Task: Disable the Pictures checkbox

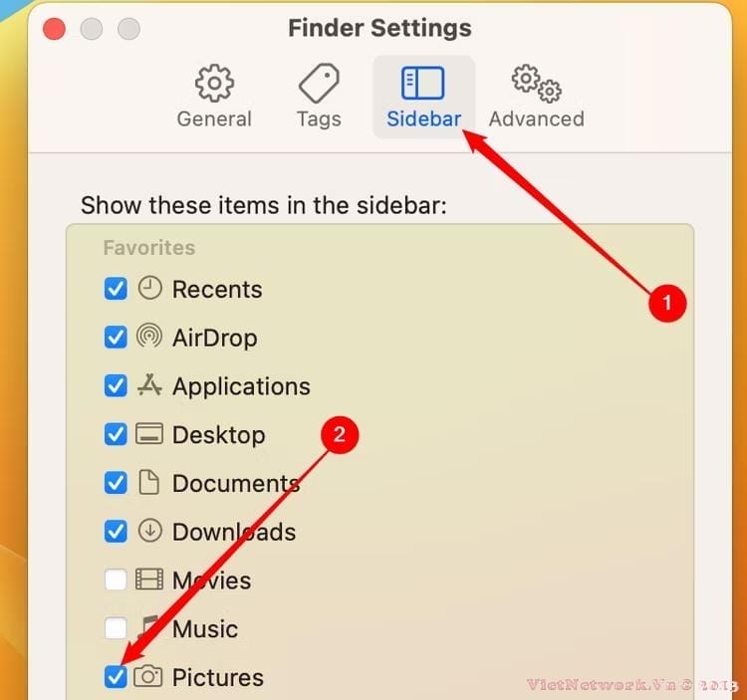Action: tap(116, 677)
